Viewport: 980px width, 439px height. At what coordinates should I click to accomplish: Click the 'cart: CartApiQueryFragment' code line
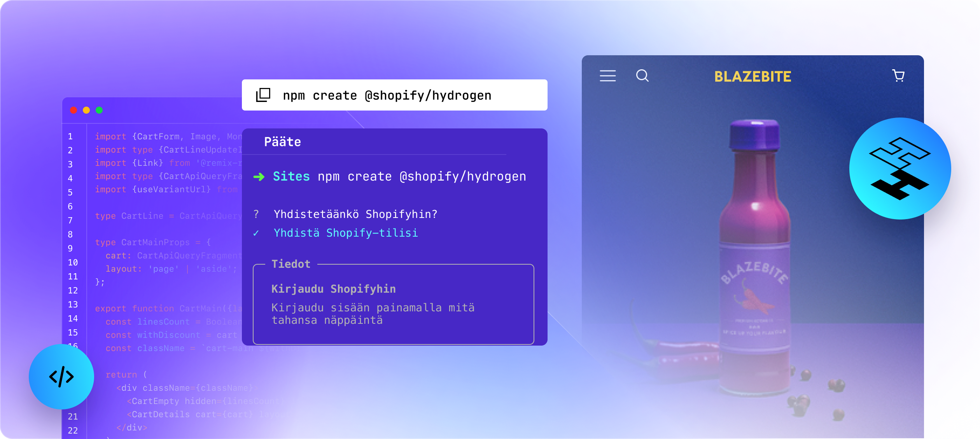coord(173,256)
